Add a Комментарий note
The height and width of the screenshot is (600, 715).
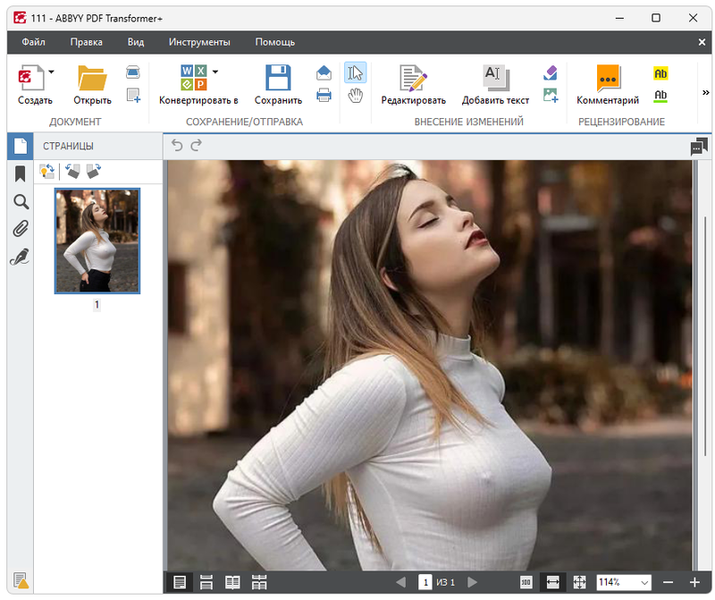coord(608,85)
